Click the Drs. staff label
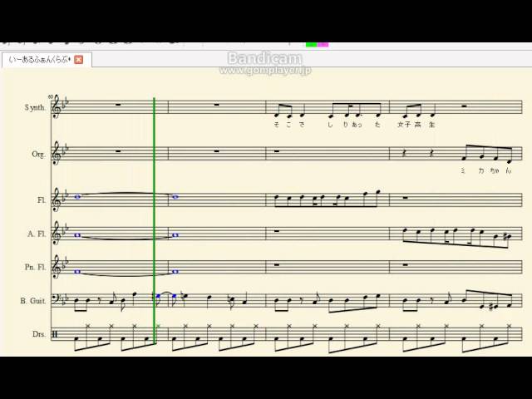 [39, 334]
